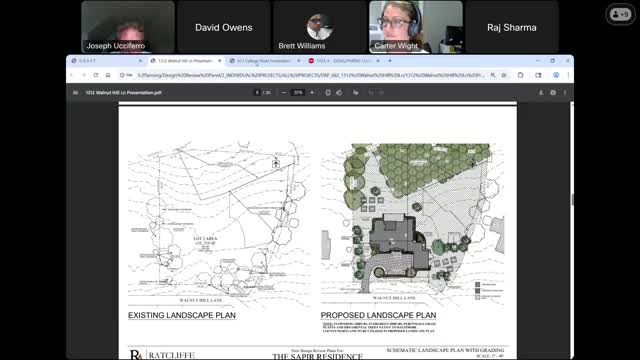Viewport: 640px width, 360px height.
Task: Zoom in the PDF with plus icon
Action: 312,93
